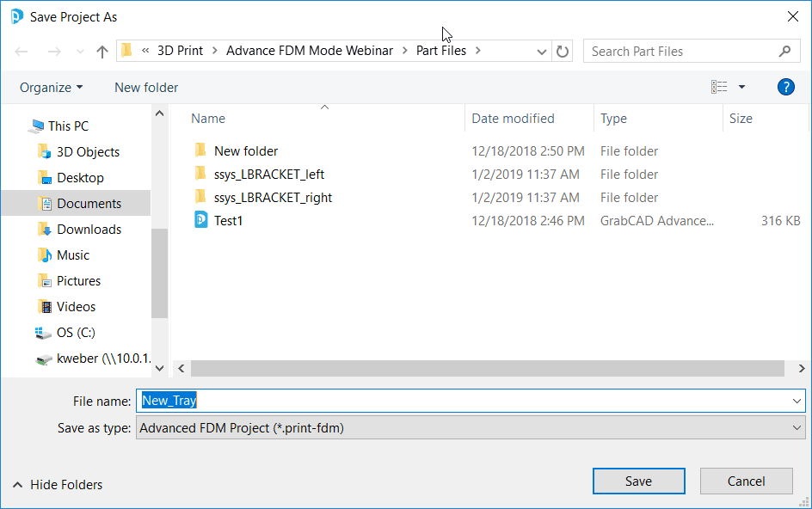
Task: Click the Test1 GrabCAD file icon
Action: (x=201, y=220)
